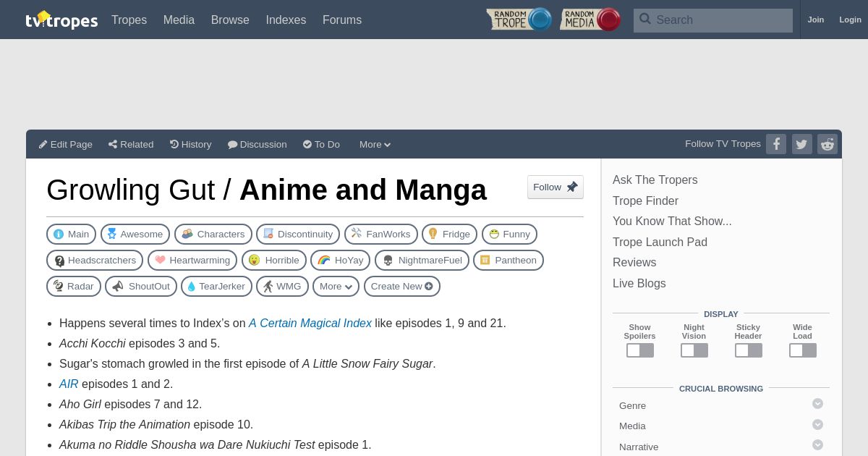Click the pencil Edit Page link
Screen dimensions: 868x456
66,144
